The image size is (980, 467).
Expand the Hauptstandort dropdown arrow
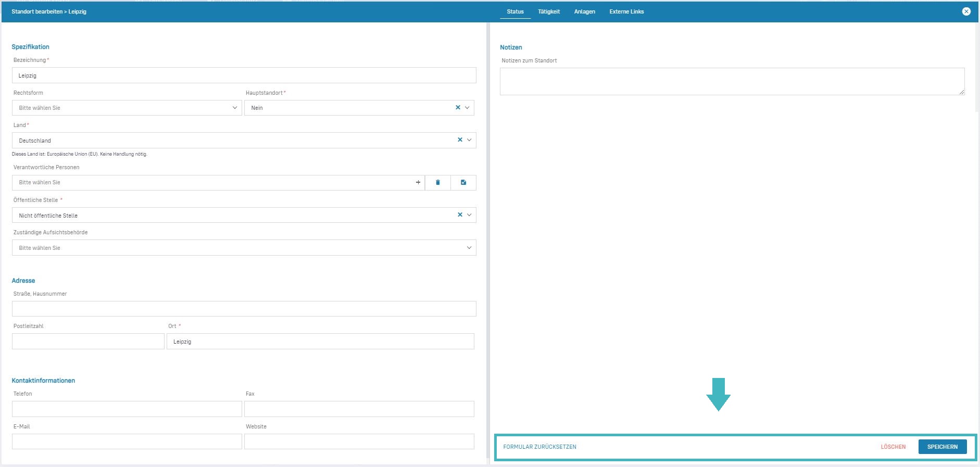point(467,108)
